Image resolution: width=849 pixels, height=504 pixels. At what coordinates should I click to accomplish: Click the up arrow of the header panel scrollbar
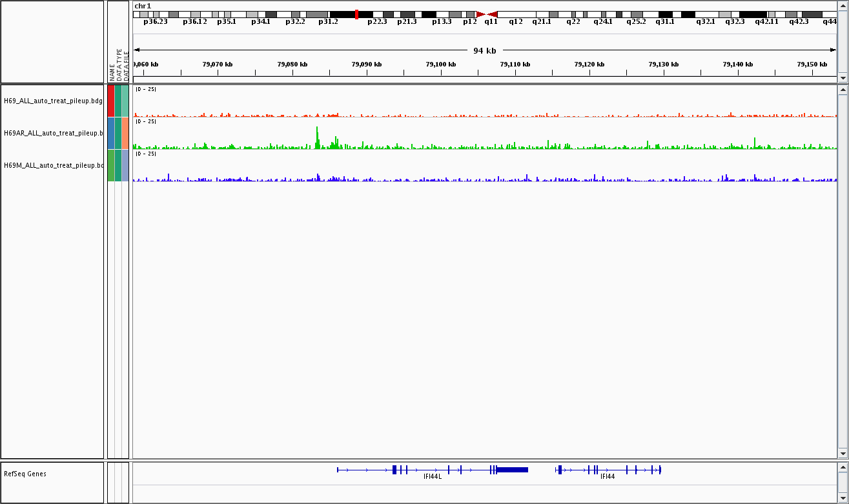pyautogui.click(x=842, y=5)
